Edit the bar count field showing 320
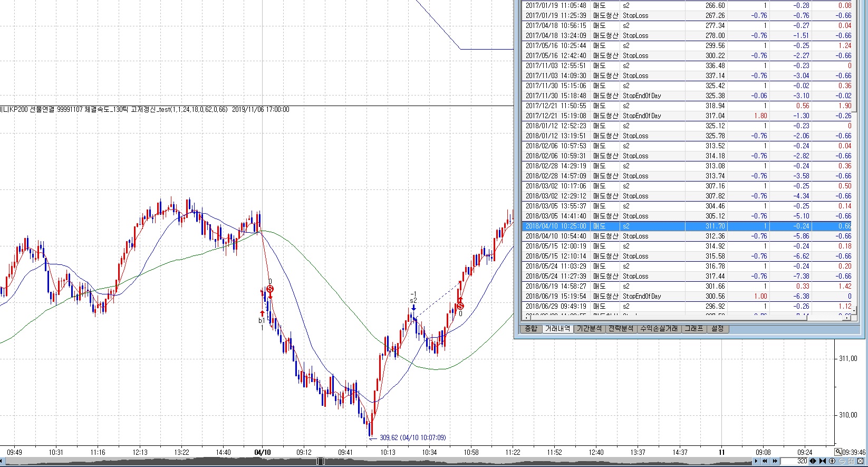The width and height of the screenshot is (868, 467). (794, 461)
